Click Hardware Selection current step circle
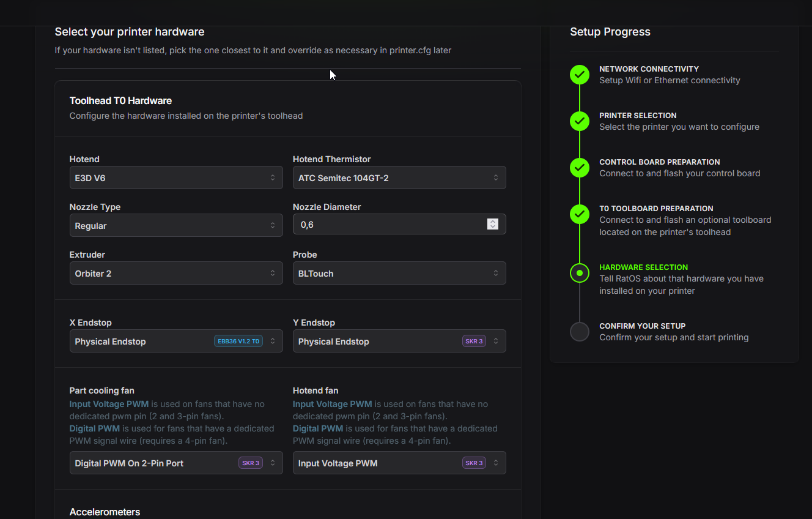The height and width of the screenshot is (519, 812). 580,273
